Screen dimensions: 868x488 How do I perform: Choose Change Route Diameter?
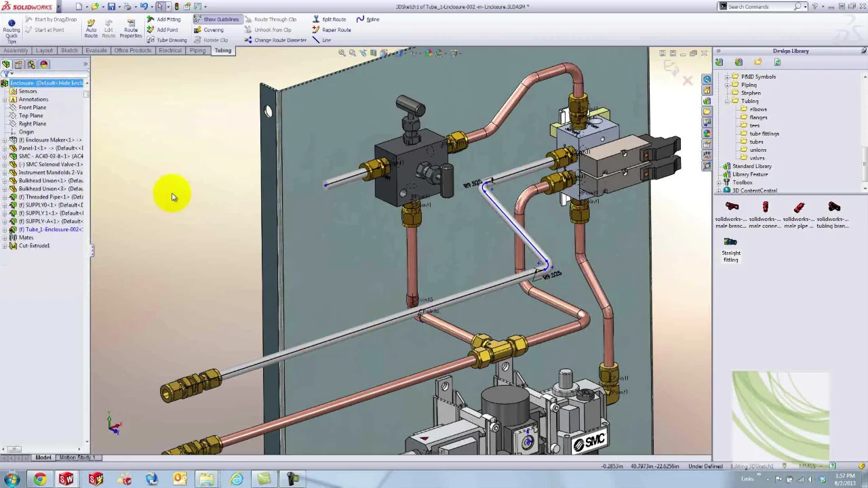click(x=275, y=40)
